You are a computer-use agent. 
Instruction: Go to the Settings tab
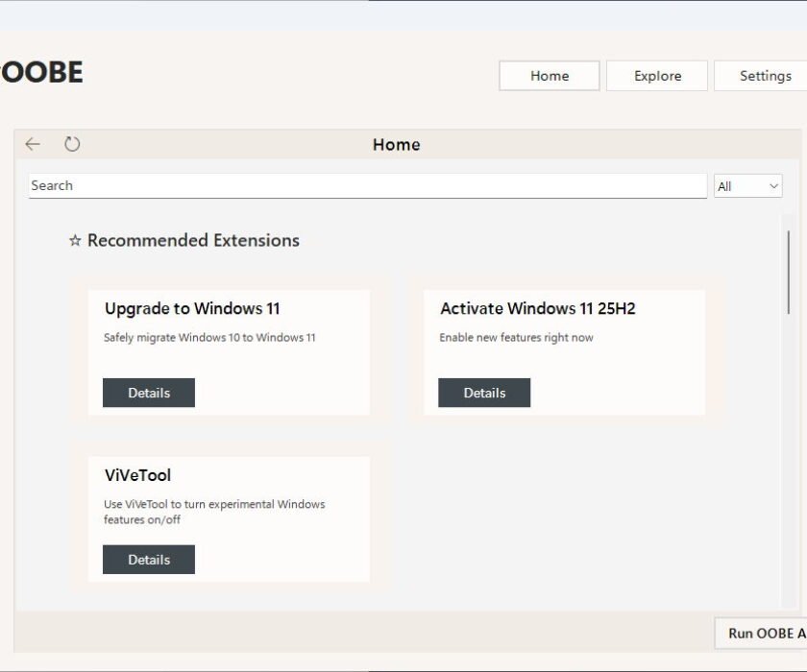tap(765, 76)
